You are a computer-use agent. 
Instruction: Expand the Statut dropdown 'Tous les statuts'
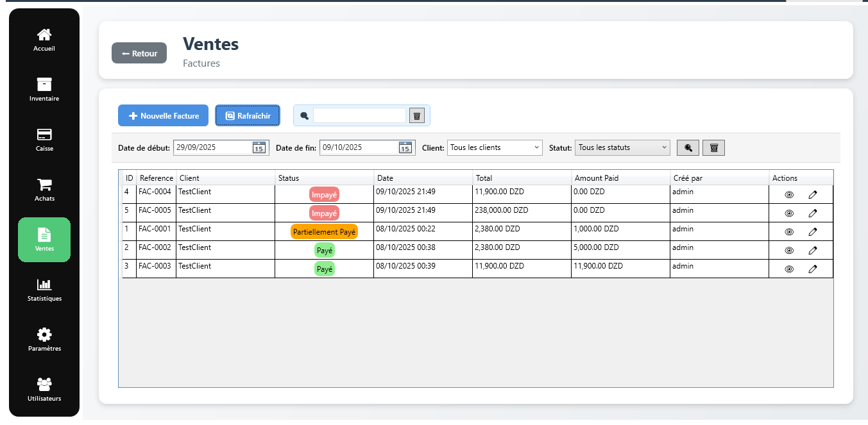(x=622, y=147)
